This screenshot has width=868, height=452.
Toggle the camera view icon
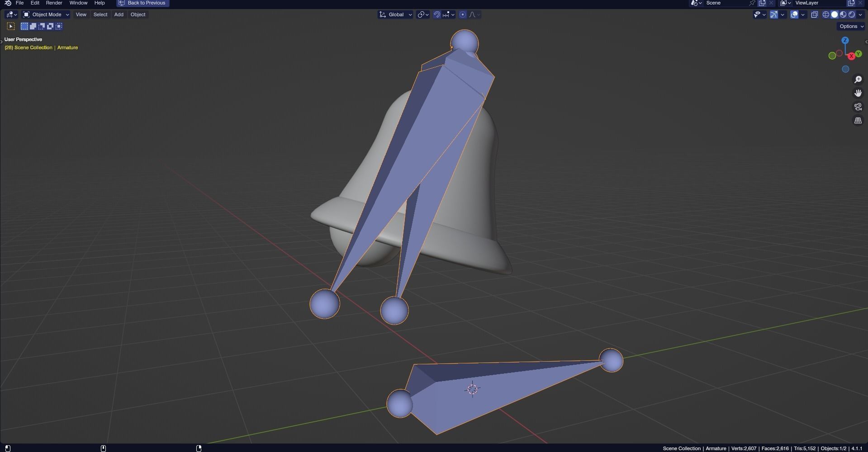coord(858,107)
